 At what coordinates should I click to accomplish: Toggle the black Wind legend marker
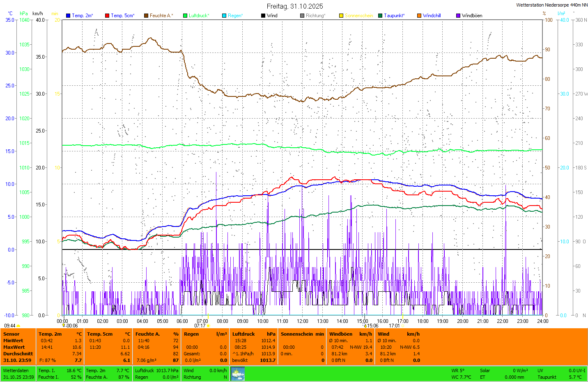(263, 16)
